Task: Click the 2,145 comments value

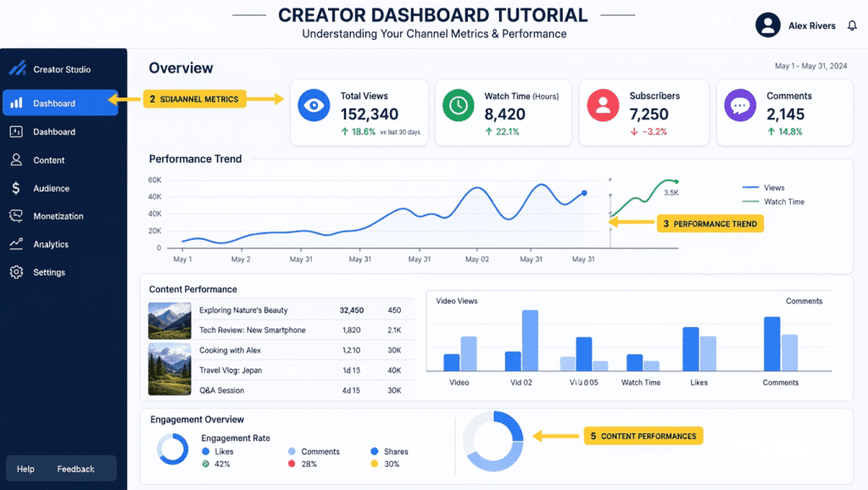Action: click(x=785, y=114)
